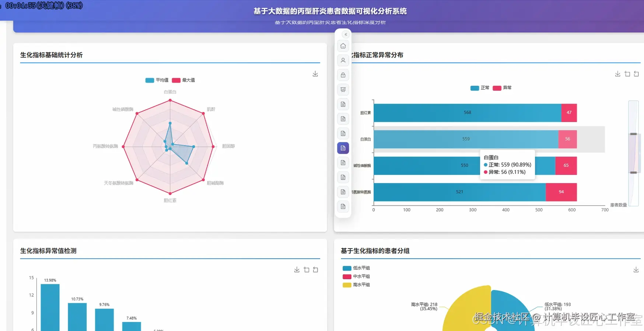Enable area zoom on 生化指标异常值检测 chart
Viewport: 644px width, 331px height.
[307, 270]
